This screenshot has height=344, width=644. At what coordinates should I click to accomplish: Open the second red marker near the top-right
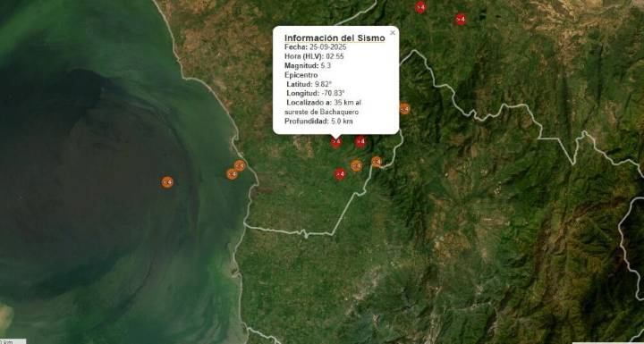click(461, 20)
